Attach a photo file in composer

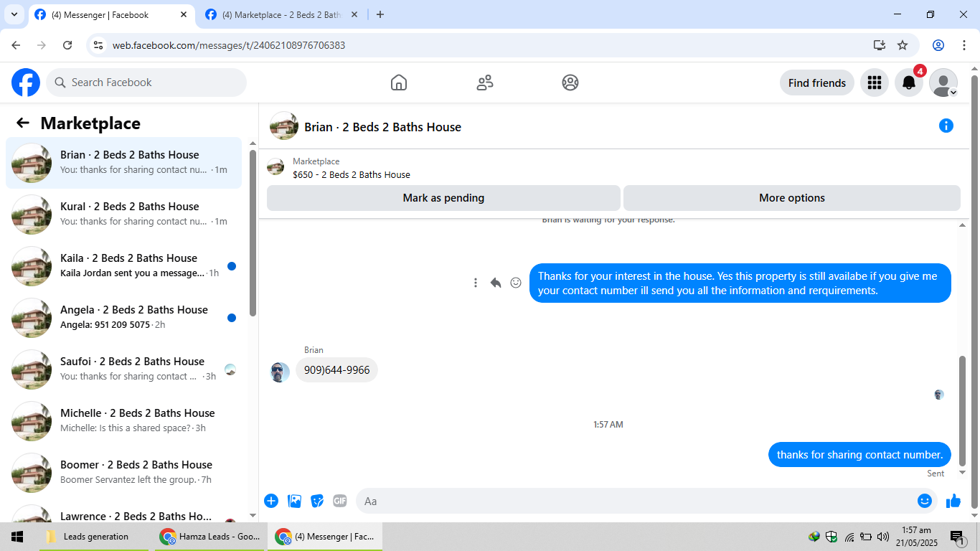pyautogui.click(x=294, y=501)
